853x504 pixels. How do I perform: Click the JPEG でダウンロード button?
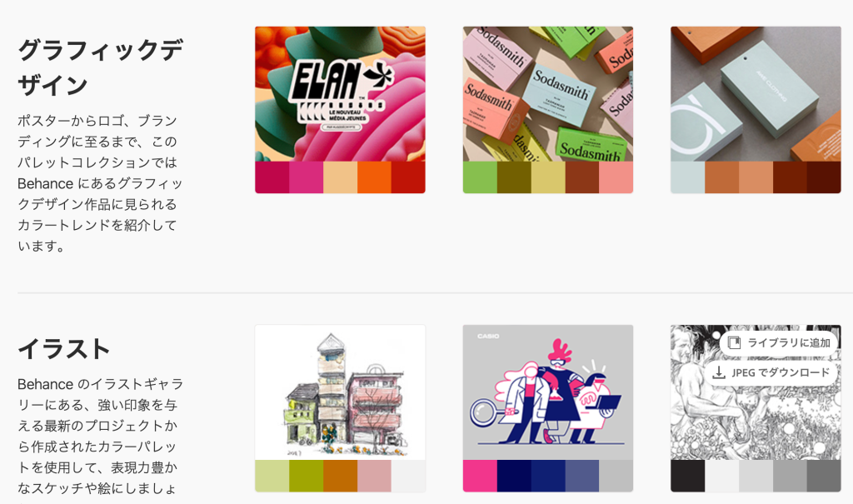click(771, 373)
